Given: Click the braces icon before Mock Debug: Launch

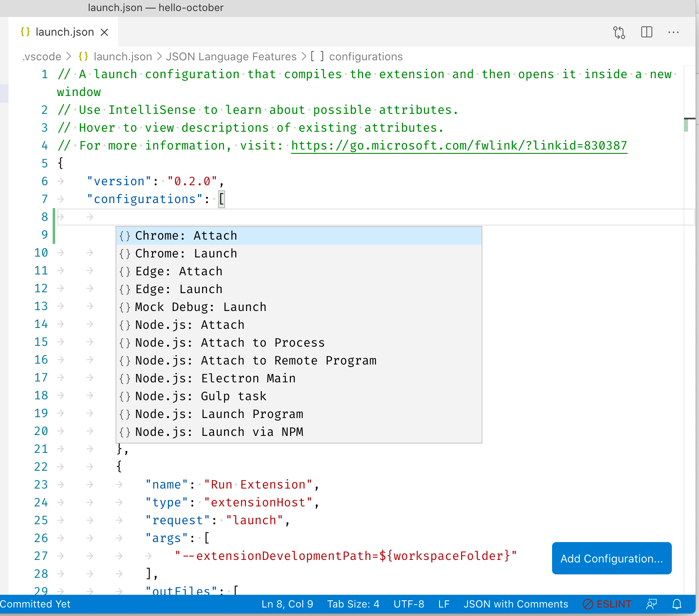Looking at the screenshot, I should coord(125,307).
